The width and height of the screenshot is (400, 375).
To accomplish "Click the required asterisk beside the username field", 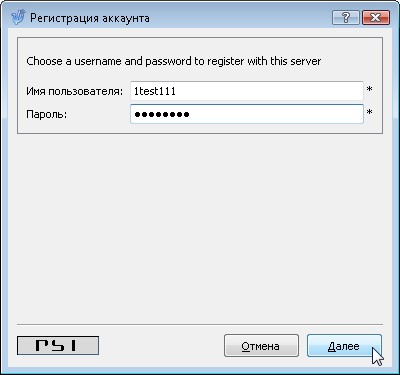I will click(x=369, y=89).
